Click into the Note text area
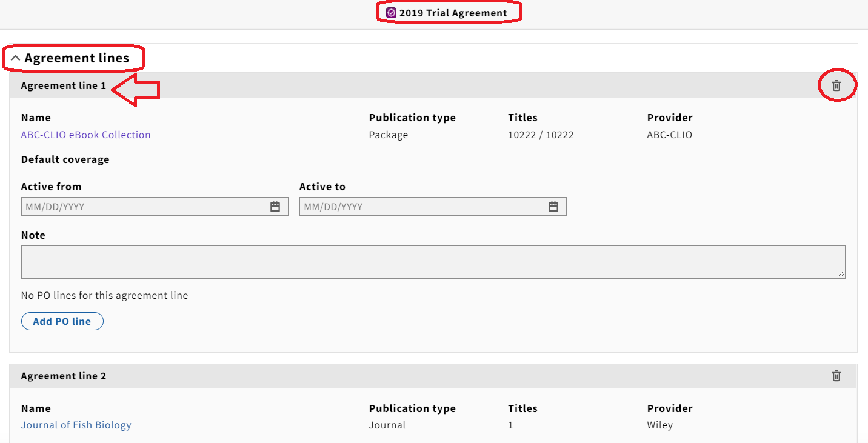Screen dimensions: 868x443 point(433,262)
